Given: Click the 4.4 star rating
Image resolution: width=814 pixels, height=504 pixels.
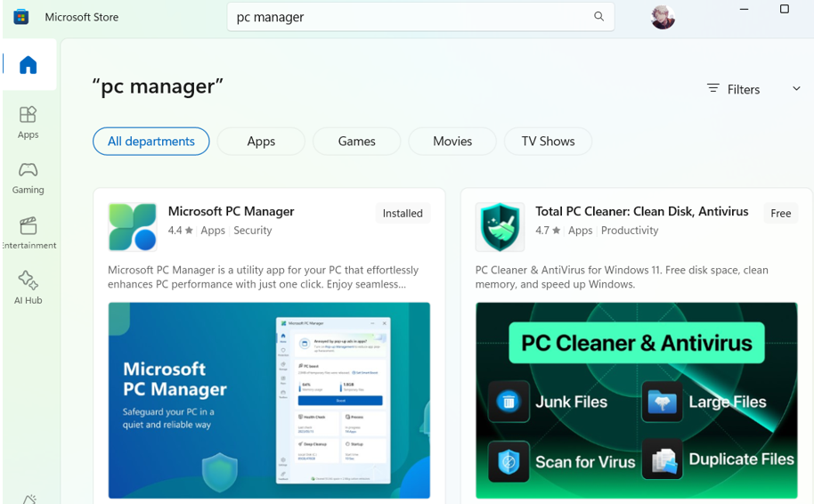Looking at the screenshot, I should click(180, 231).
